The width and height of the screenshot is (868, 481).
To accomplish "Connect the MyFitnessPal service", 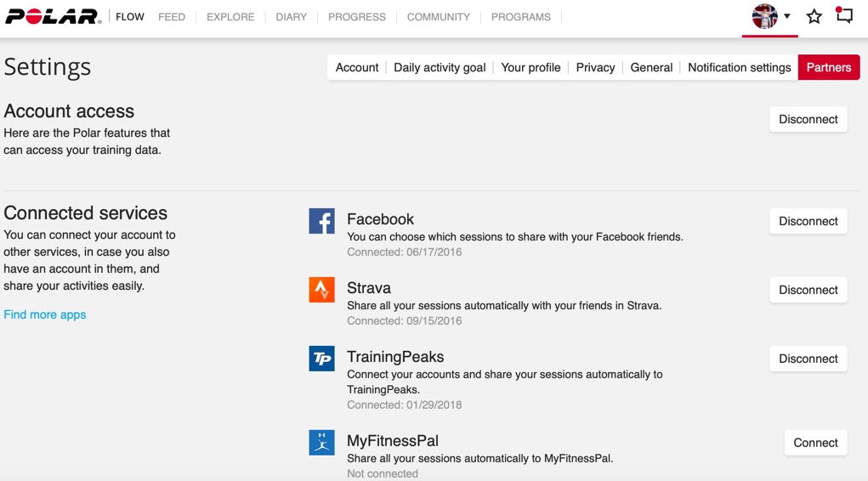I will click(x=815, y=443).
